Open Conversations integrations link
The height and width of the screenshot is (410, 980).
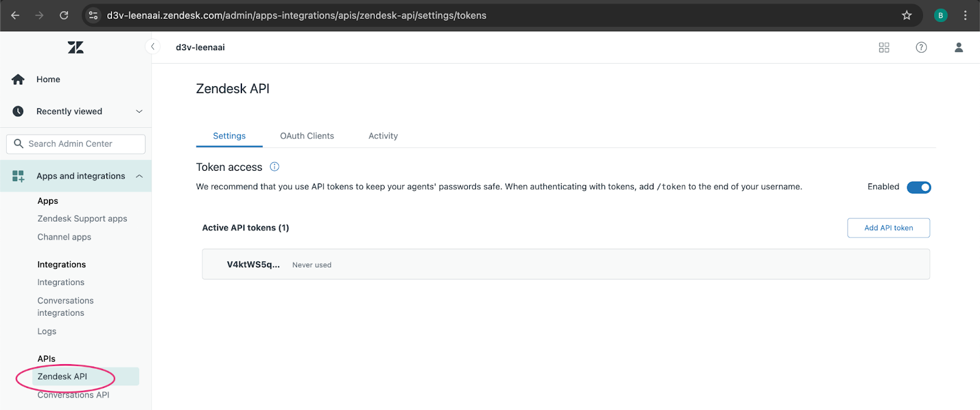pos(66,307)
